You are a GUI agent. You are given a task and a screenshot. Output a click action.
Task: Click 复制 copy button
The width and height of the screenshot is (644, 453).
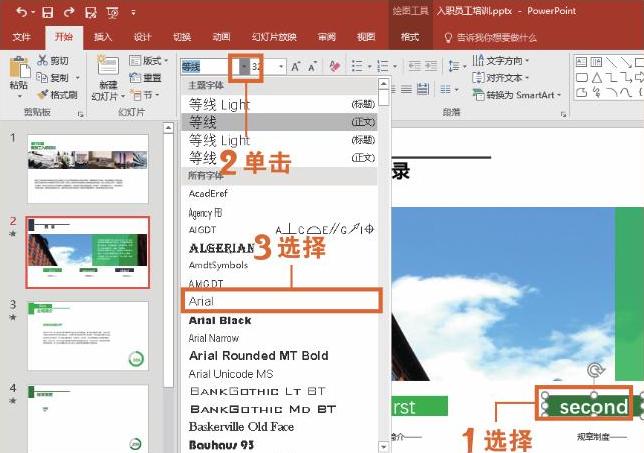click(53, 77)
